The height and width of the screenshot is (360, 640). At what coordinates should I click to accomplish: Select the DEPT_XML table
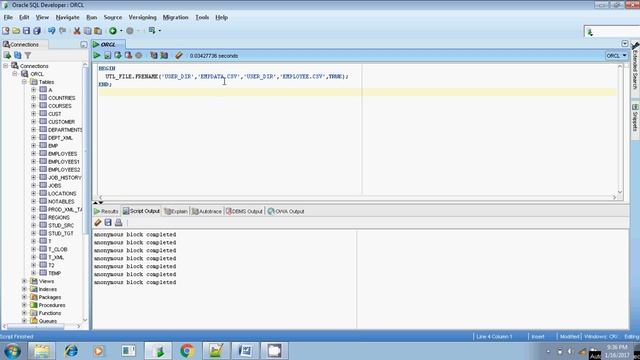60,138
